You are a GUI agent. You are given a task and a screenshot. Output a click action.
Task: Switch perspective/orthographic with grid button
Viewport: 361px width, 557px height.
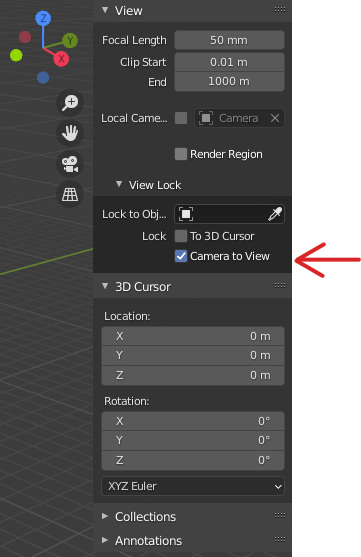pos(70,195)
